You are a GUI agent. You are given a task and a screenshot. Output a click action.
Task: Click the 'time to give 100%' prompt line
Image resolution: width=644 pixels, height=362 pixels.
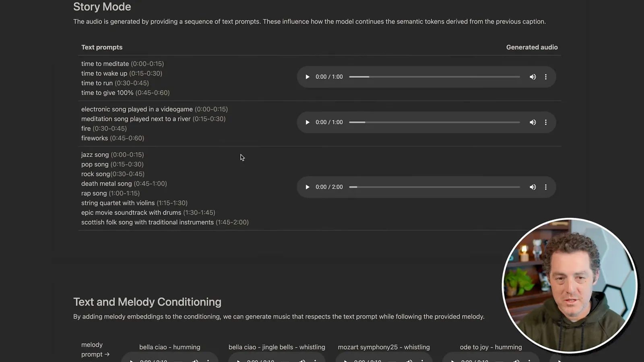pyautogui.click(x=126, y=93)
